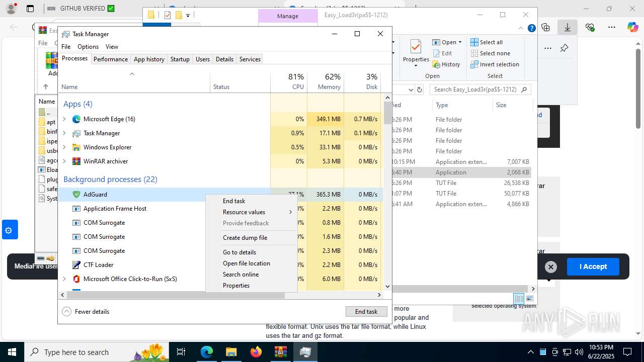Open Properties in Explorer ribbon

click(416, 53)
